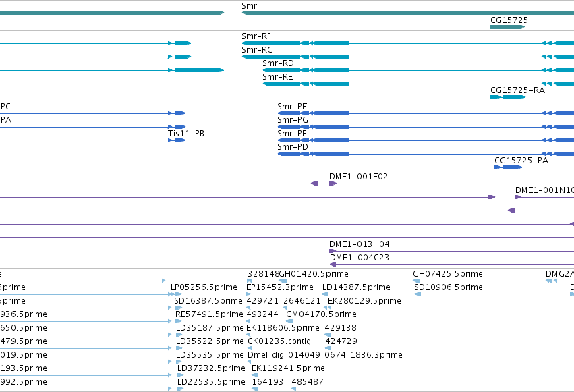574x392 pixels.
Task: Select the GM04170.5prime EST label
Action: (x=321, y=314)
